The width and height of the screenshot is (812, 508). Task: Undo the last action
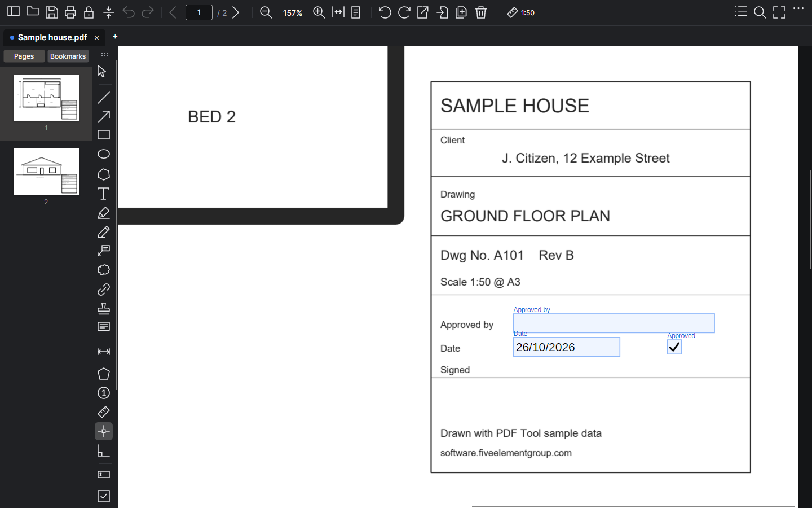pyautogui.click(x=129, y=12)
